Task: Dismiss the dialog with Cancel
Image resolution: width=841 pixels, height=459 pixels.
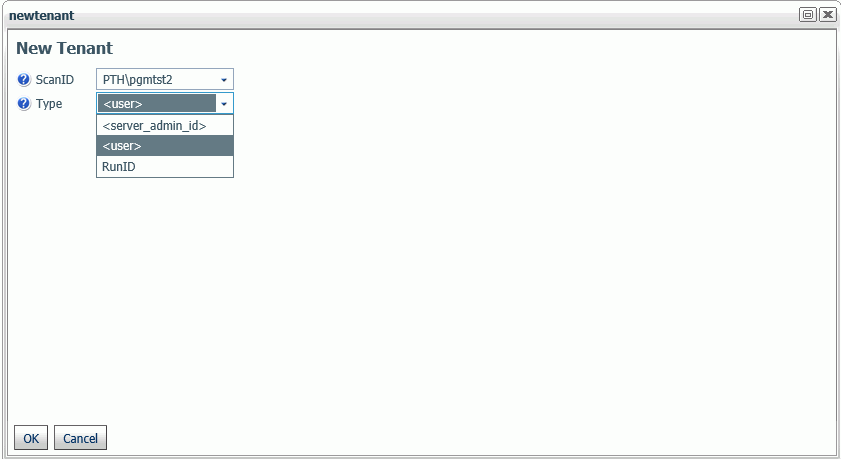Action: [80, 438]
